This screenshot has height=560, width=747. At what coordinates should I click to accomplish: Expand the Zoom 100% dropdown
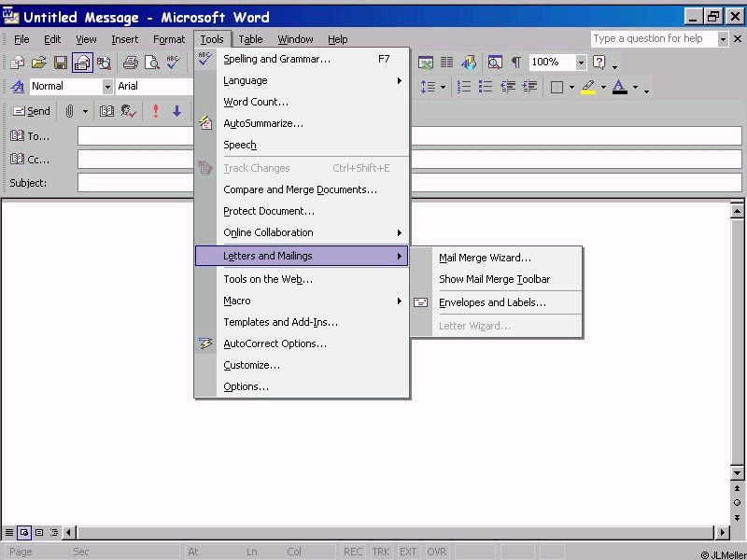tap(581, 63)
